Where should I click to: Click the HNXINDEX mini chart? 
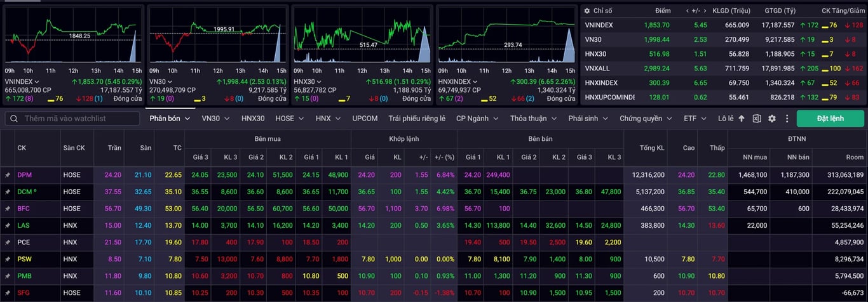point(507,40)
